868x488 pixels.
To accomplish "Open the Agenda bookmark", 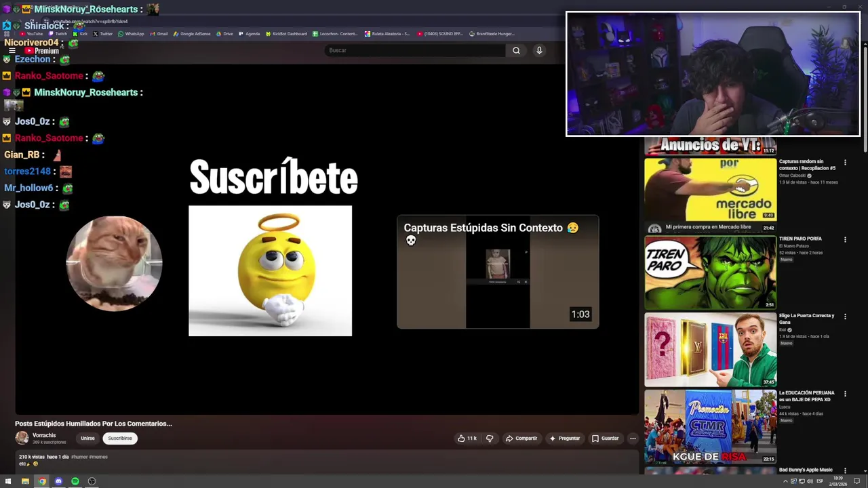I will point(249,34).
